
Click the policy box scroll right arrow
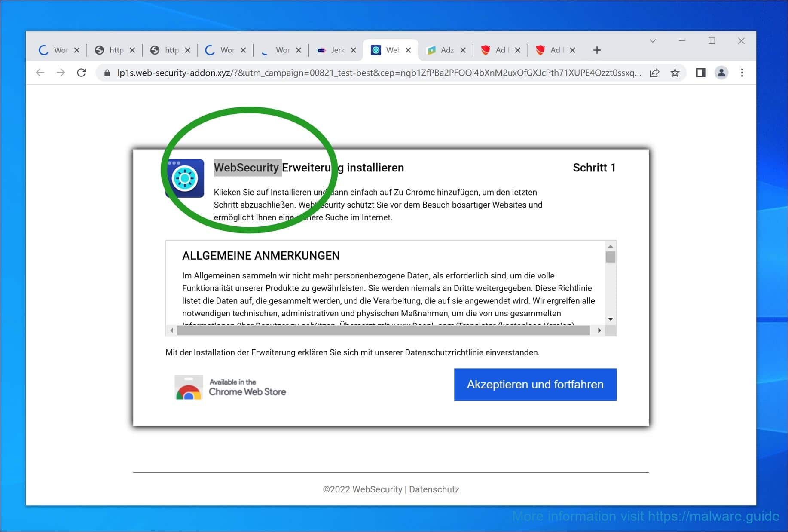pyautogui.click(x=599, y=330)
